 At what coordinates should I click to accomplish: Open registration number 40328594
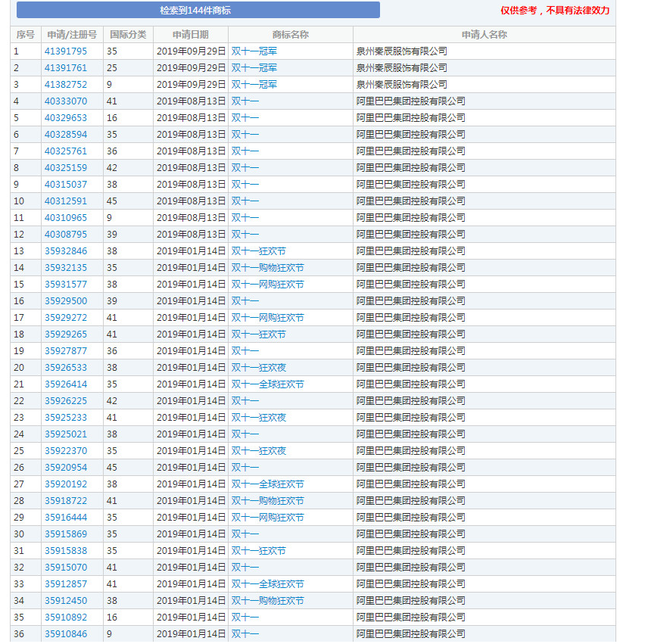tap(65, 135)
